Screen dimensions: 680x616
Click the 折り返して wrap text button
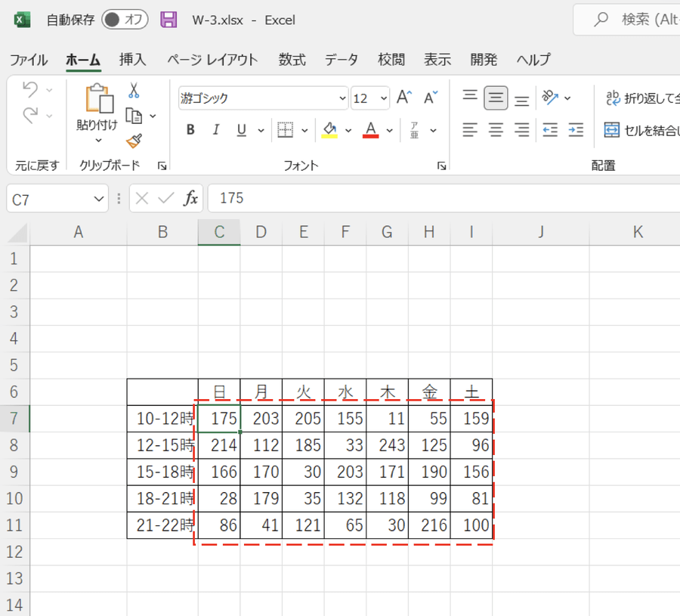click(642, 98)
